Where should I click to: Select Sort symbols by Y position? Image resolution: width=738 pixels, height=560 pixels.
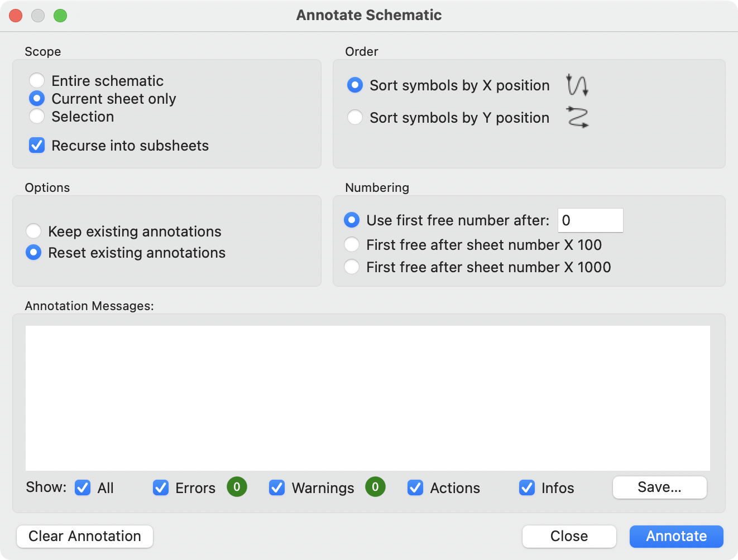[x=355, y=117]
